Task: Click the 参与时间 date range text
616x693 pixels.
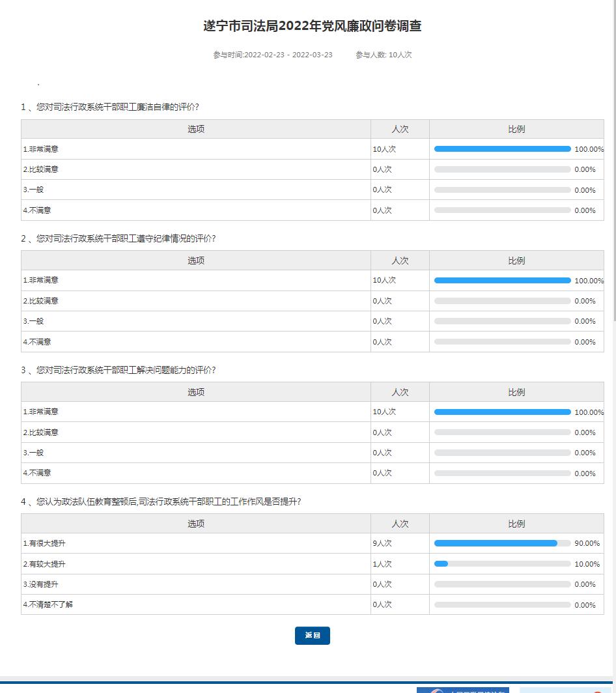Action: coord(273,55)
